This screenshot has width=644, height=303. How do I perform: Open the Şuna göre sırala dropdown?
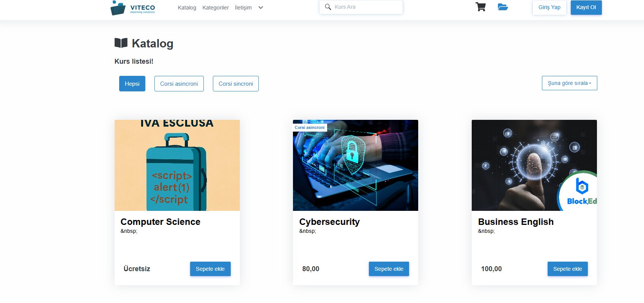click(569, 83)
